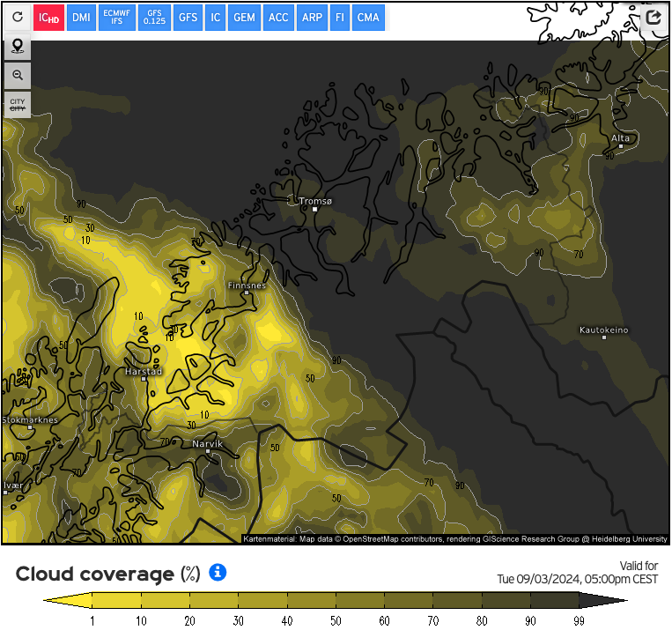
Task: Select the IC model button
Action: [215, 18]
